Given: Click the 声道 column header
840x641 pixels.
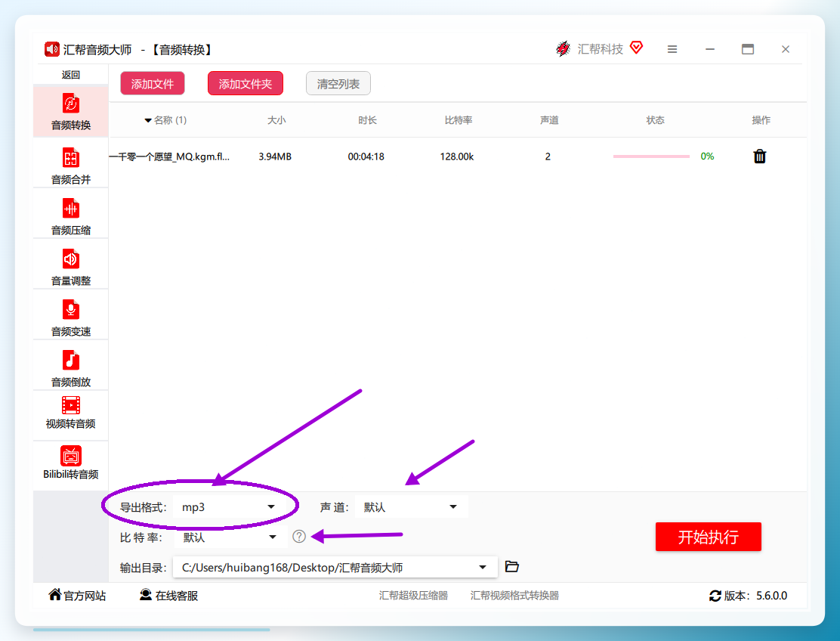Looking at the screenshot, I should 549,120.
